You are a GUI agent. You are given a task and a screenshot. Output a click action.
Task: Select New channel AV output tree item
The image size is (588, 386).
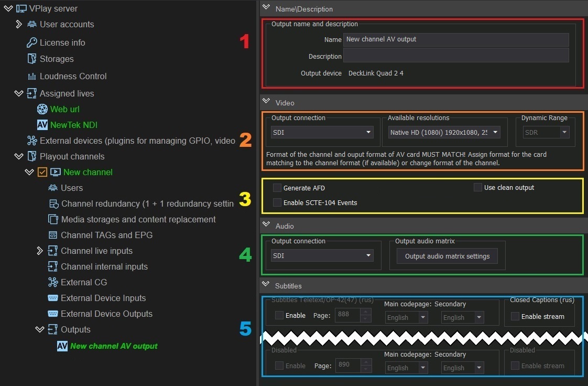click(x=114, y=346)
